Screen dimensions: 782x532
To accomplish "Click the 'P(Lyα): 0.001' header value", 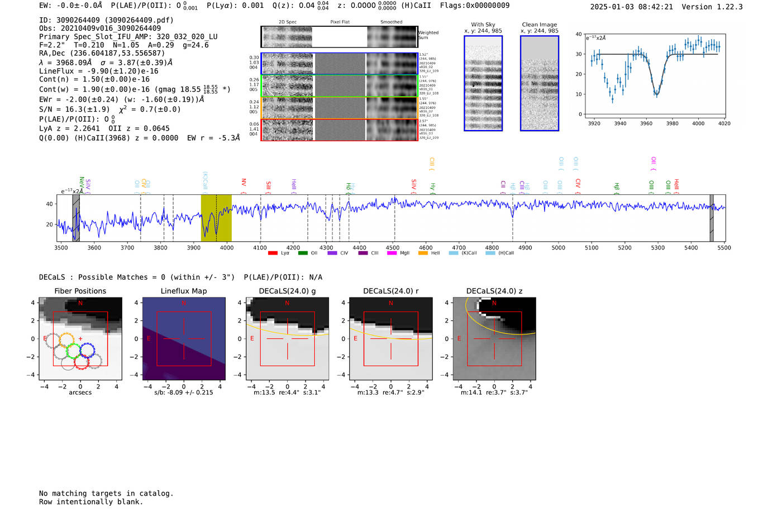I will 235,6.
